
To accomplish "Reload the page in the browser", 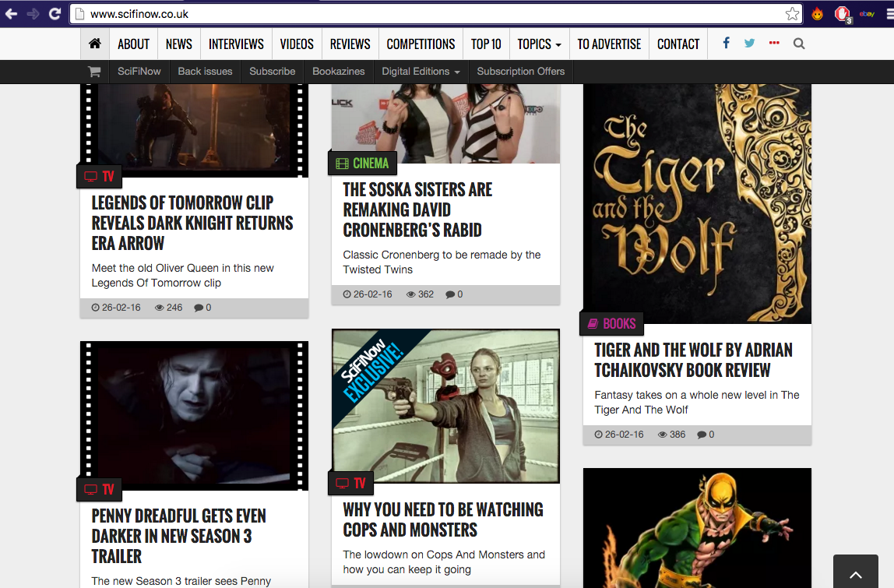I will 55,14.
